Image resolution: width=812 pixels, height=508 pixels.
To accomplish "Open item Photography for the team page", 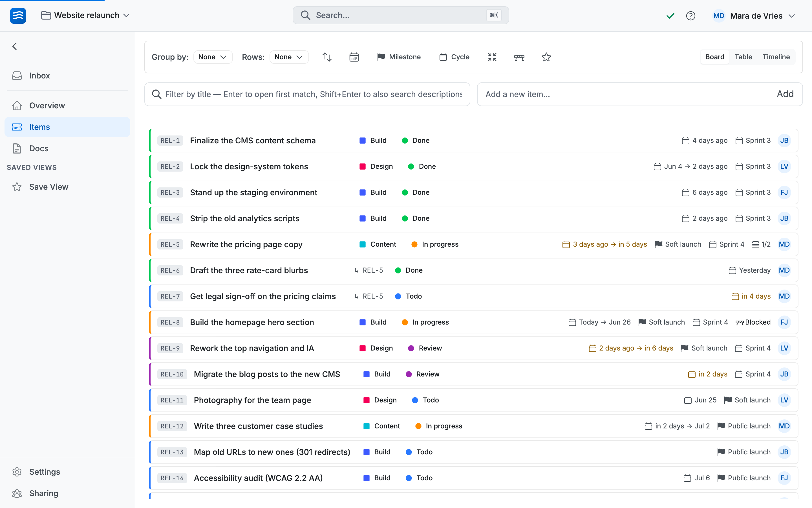I will coord(252,400).
